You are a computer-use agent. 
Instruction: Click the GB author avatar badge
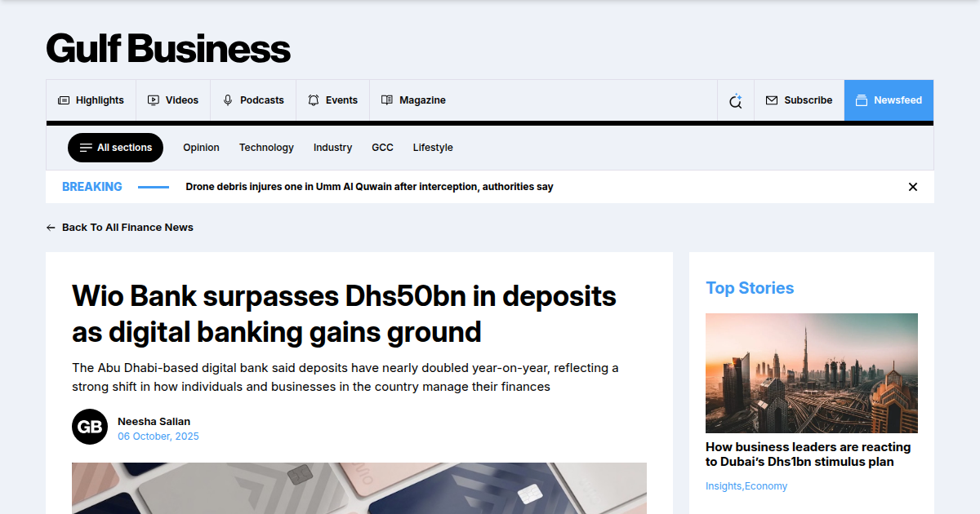click(x=89, y=426)
